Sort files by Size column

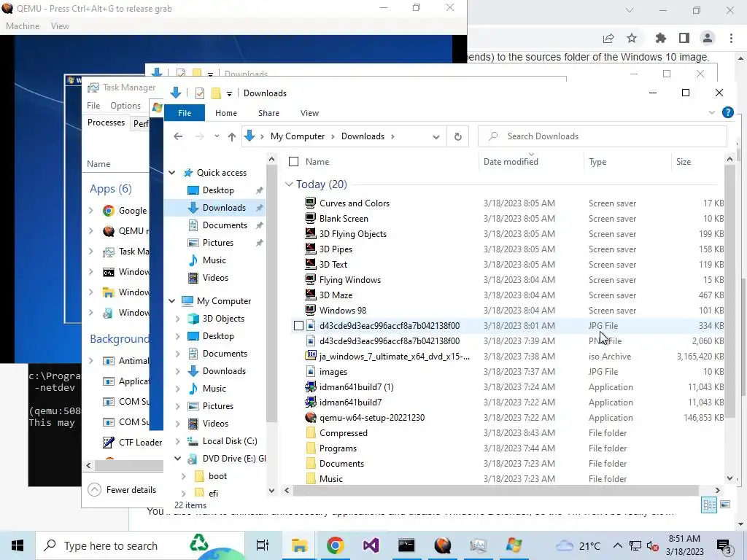(x=683, y=162)
